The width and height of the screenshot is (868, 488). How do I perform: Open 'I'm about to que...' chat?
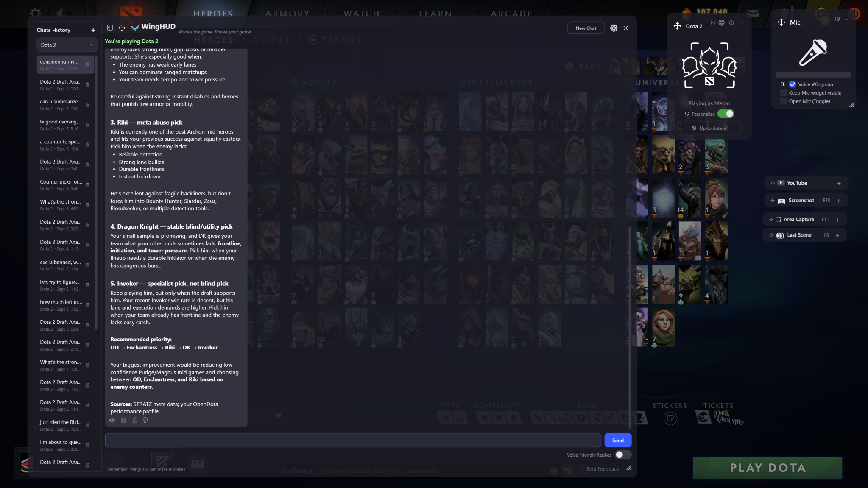[64, 445]
